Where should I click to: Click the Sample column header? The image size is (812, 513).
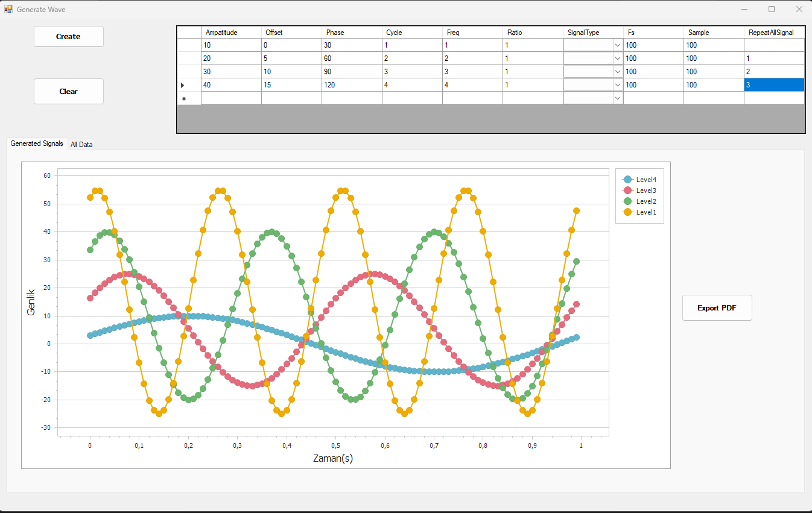(x=714, y=33)
